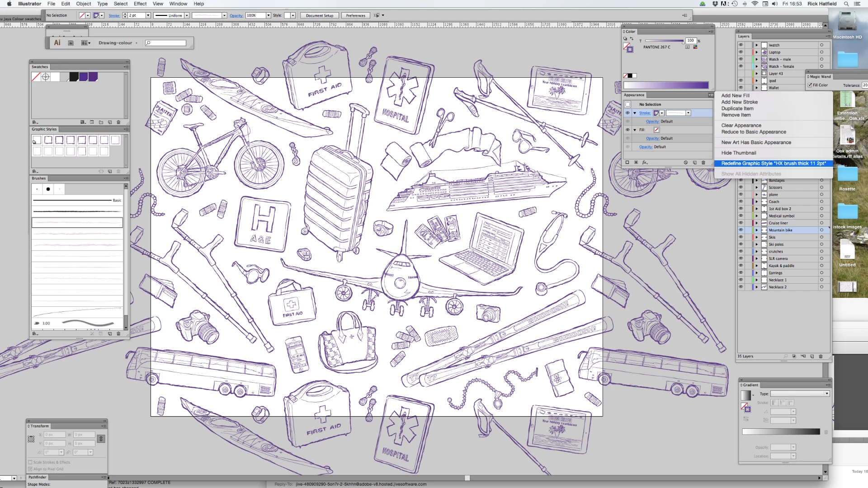The width and height of the screenshot is (868, 488).
Task: Expand the Mountain bike layer
Action: coord(756,230)
